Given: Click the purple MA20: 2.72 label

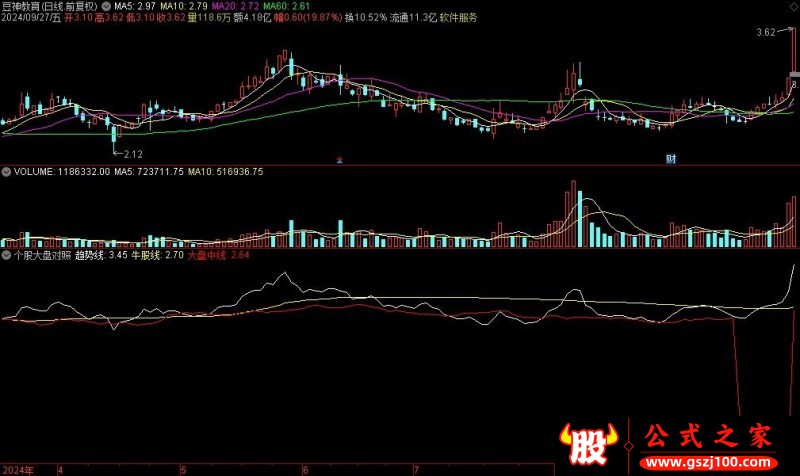Looking at the screenshot, I should click(235, 7).
